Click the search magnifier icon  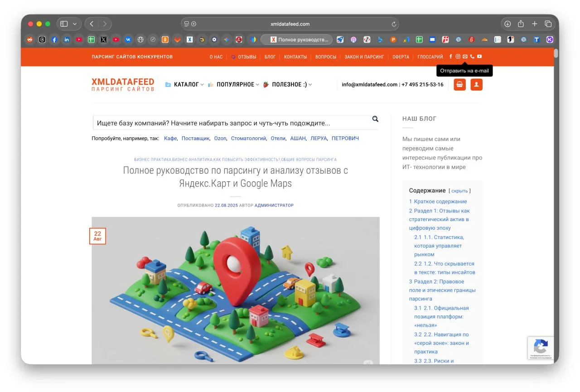click(375, 119)
